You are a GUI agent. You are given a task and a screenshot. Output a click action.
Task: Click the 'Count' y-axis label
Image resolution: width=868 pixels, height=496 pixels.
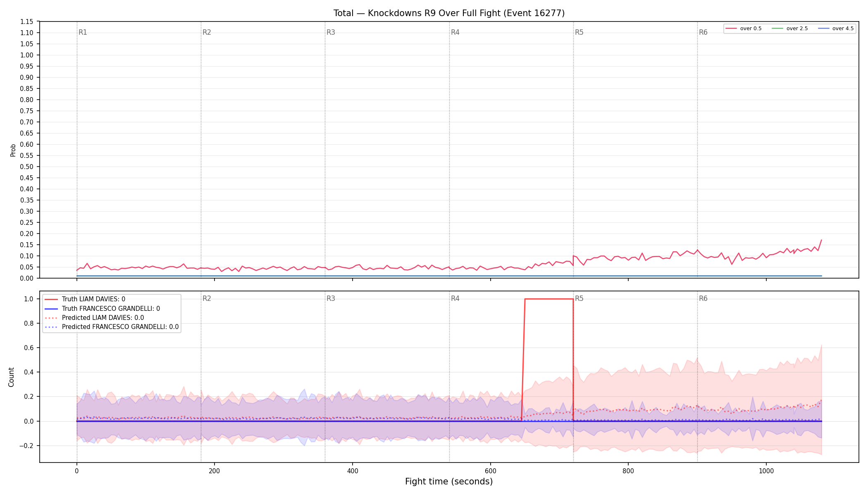click(11, 377)
